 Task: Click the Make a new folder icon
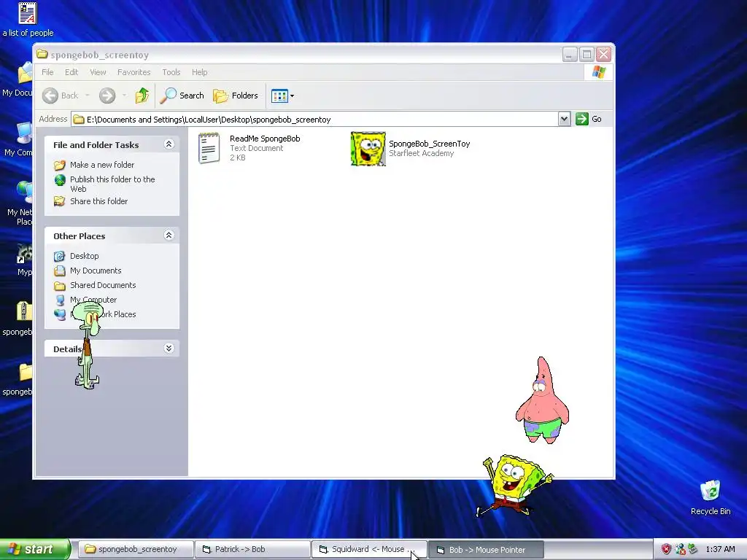coord(60,165)
